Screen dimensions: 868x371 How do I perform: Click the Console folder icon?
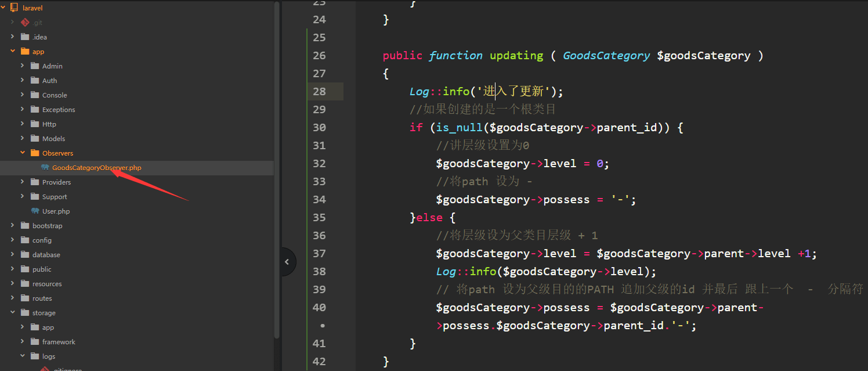[34, 95]
